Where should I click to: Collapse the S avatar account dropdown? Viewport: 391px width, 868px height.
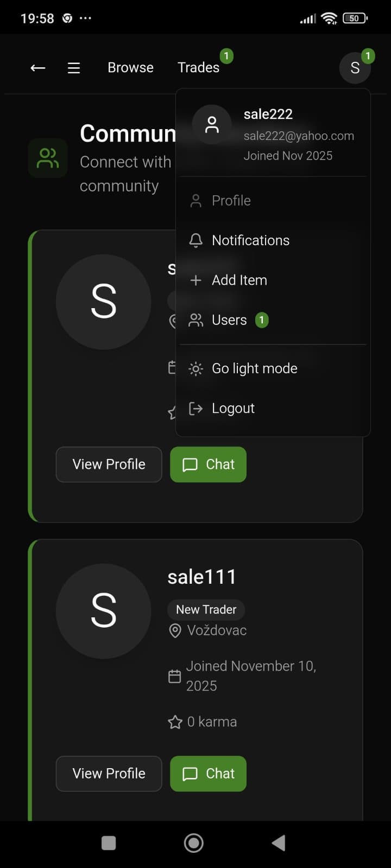tap(355, 68)
